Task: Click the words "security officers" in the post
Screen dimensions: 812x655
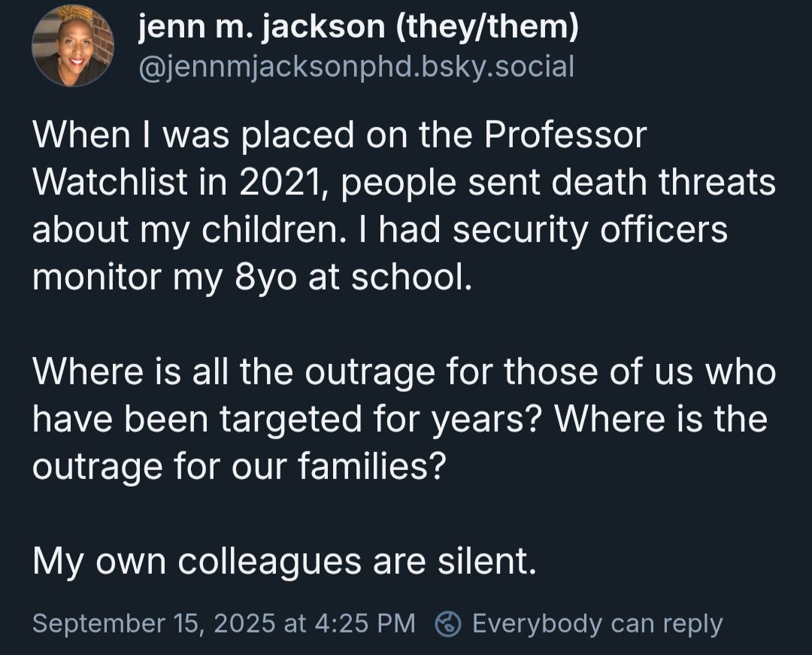Action: click(587, 230)
